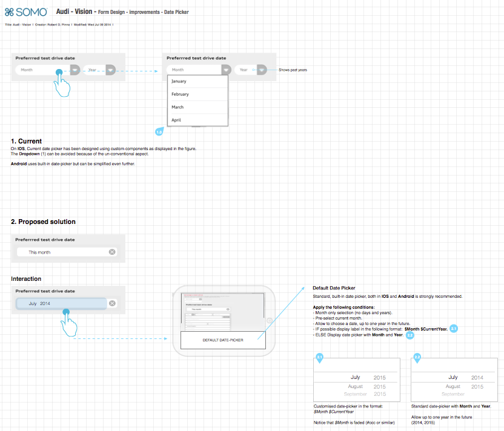504x431 pixels.
Task: Click the DEFAULT DATE-PICKER box
Action: click(x=223, y=340)
